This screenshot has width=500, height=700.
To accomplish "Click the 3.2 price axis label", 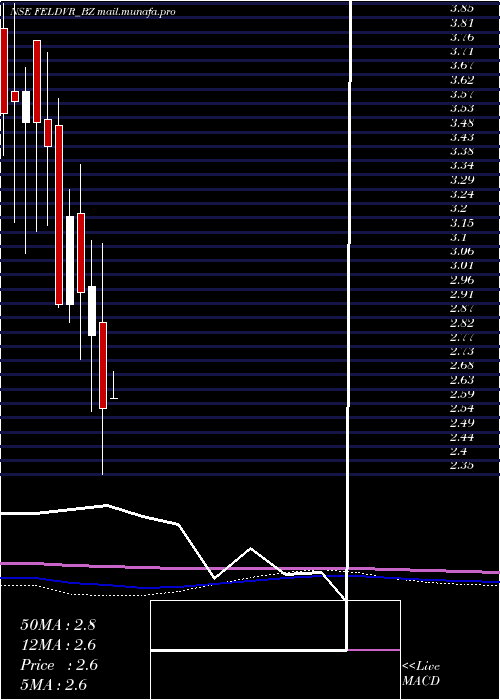I will coord(458,208).
